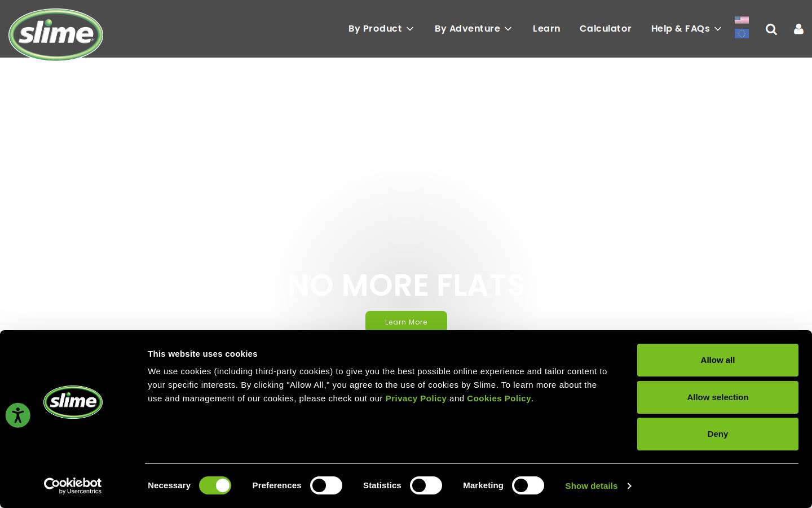Enable the Marketing cookies switch
Image resolution: width=812 pixels, height=508 pixels.
(528, 485)
